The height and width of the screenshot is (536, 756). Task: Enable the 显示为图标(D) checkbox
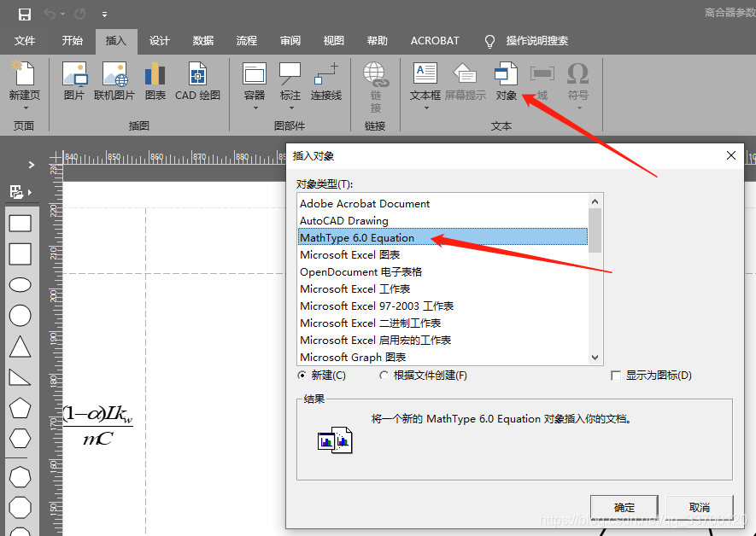click(616, 376)
